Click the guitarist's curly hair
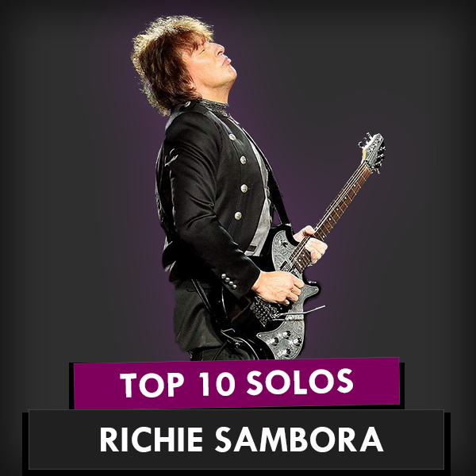The height and width of the screenshot is (476, 476). click(168, 63)
